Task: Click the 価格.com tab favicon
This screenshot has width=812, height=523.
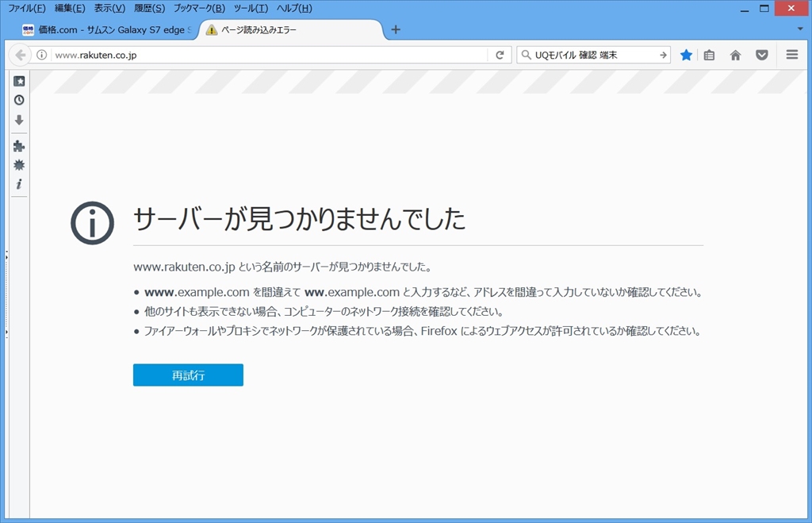Action: pyautogui.click(x=28, y=30)
